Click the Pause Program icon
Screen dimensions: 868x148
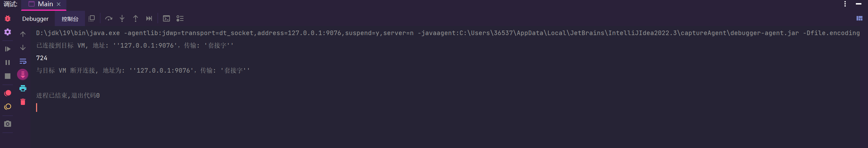[8, 63]
